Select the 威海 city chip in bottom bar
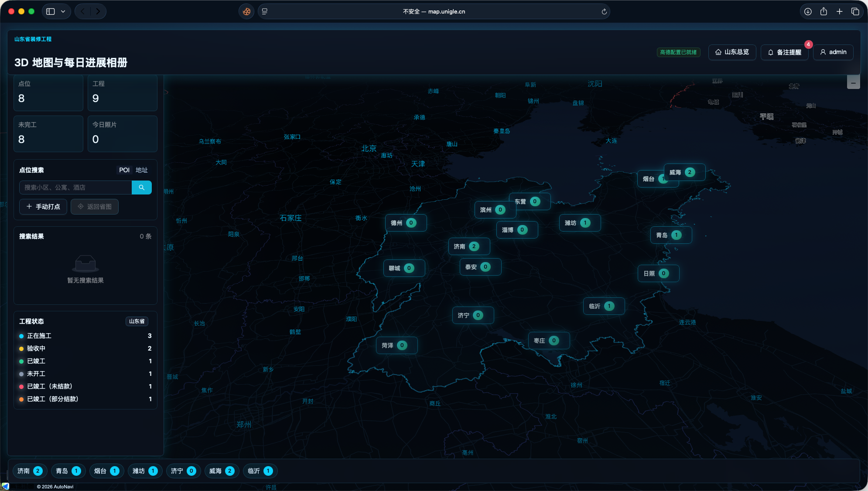 coord(222,471)
